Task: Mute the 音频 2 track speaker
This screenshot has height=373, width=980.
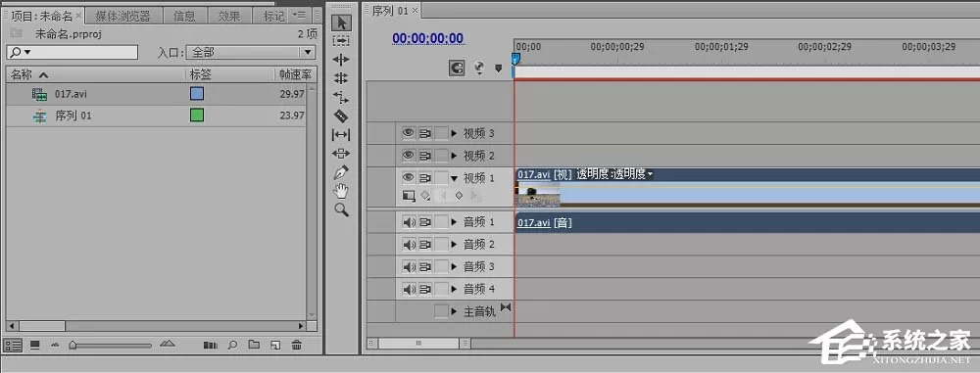Action: 409,245
